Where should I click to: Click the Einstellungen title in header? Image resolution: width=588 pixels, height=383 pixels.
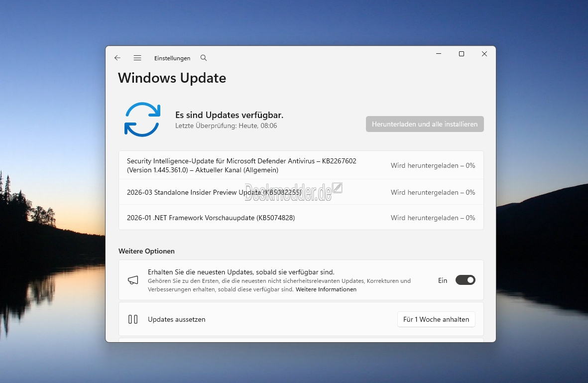click(x=172, y=58)
